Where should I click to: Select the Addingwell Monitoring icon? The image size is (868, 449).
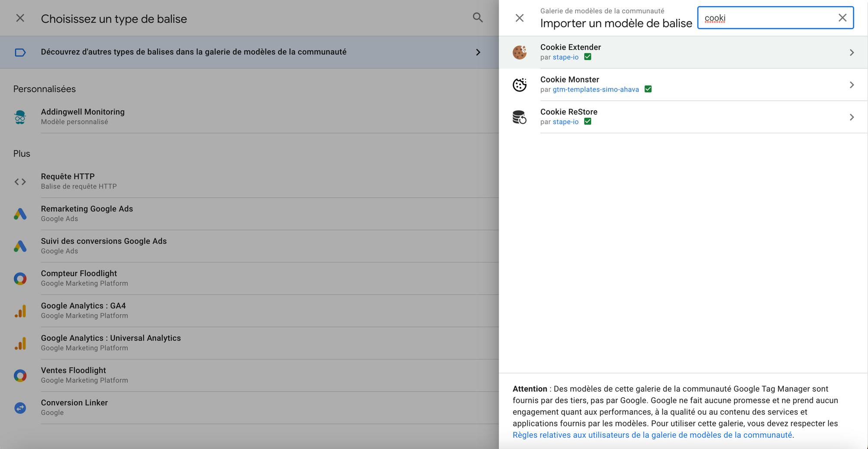20,117
